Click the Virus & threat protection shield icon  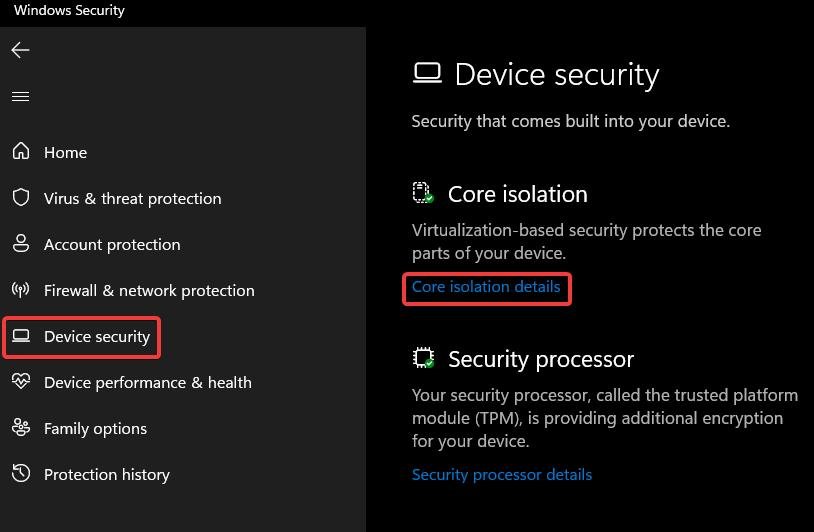pyautogui.click(x=21, y=197)
